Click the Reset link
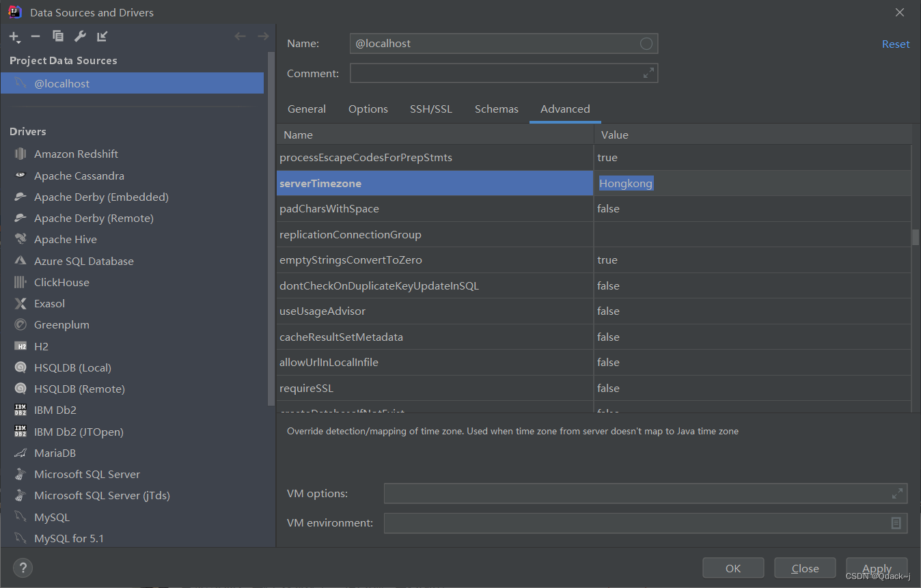The height and width of the screenshot is (588, 921). [x=895, y=44]
